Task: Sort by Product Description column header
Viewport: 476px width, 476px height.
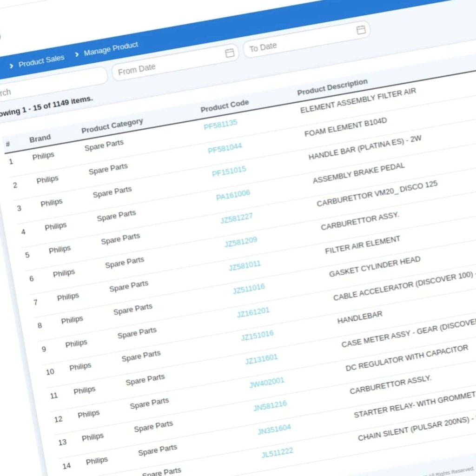Action: pos(332,87)
